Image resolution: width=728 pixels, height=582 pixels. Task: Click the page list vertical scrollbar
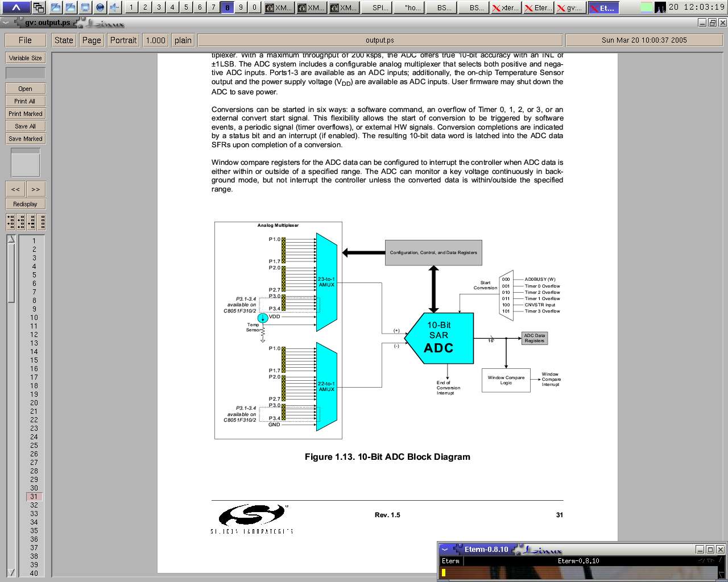tap(11, 398)
